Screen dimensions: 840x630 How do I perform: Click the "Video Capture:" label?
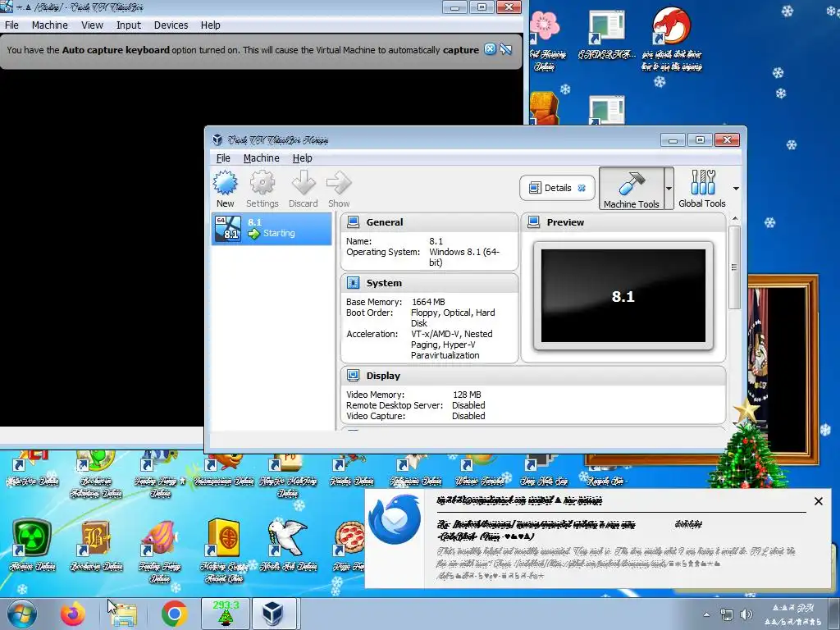[376, 416]
